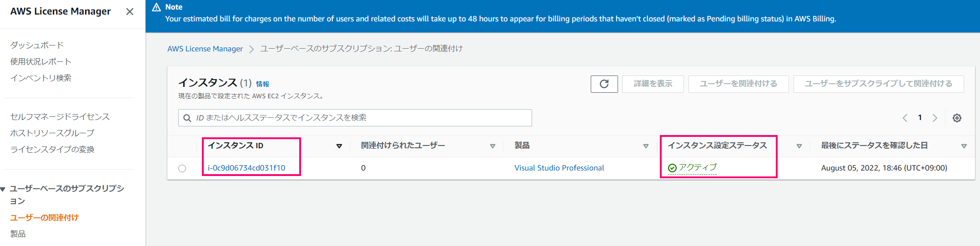Screen dimensions: 980x246
Task: Go to next page arrow
Action: [x=935, y=118]
